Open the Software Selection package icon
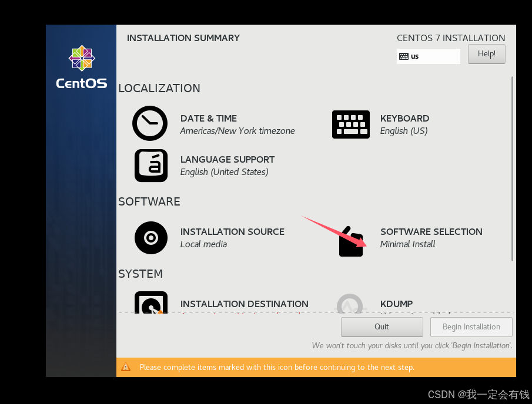Viewport: 532px width, 404px height. (x=351, y=241)
